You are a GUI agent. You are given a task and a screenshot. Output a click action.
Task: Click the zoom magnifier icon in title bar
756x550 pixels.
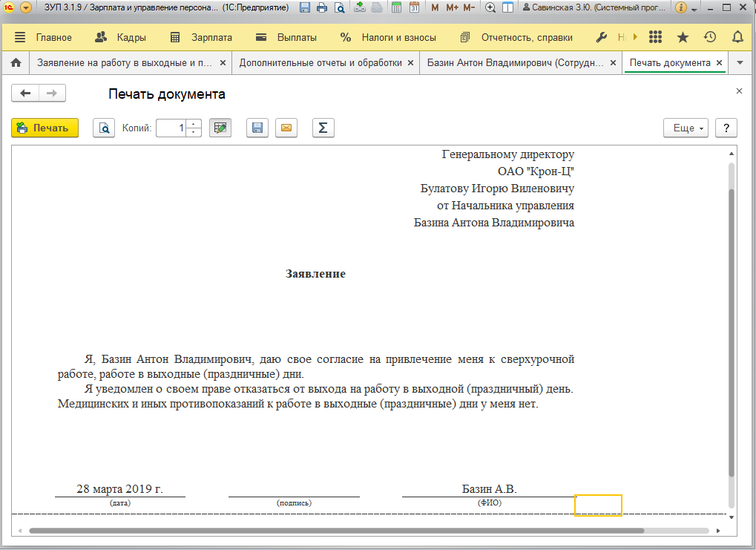point(490,7)
